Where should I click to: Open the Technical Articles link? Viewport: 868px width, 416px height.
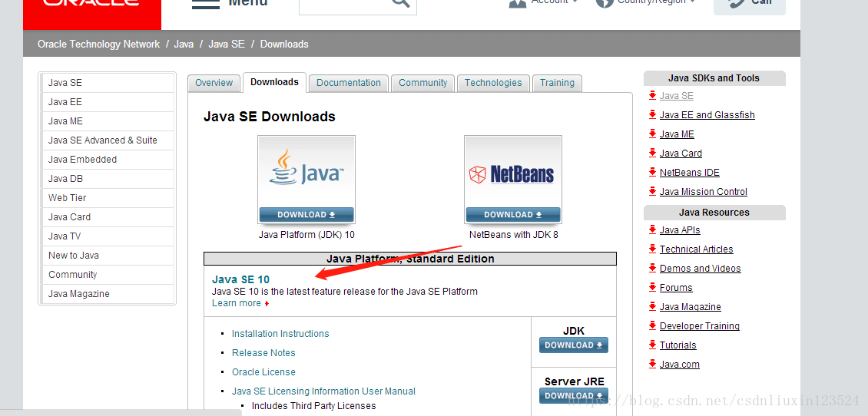click(696, 249)
